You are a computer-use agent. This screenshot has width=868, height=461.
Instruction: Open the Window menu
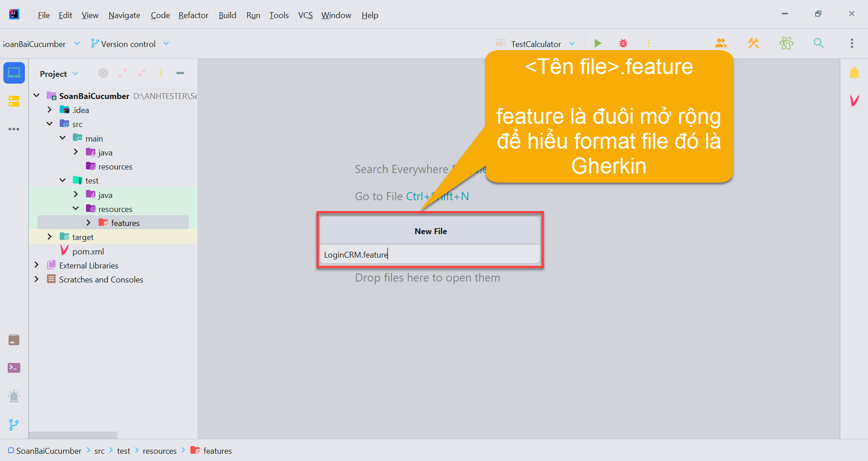coord(336,15)
